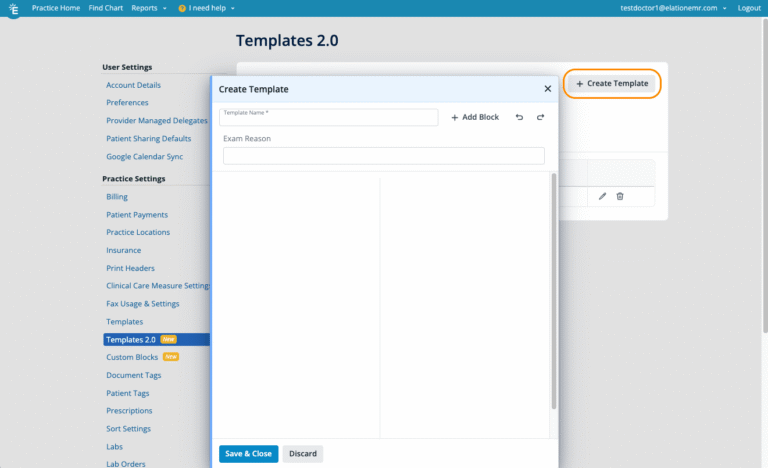Screen dimensions: 768x468
Task: Click the Create Template button
Action: click(x=612, y=83)
